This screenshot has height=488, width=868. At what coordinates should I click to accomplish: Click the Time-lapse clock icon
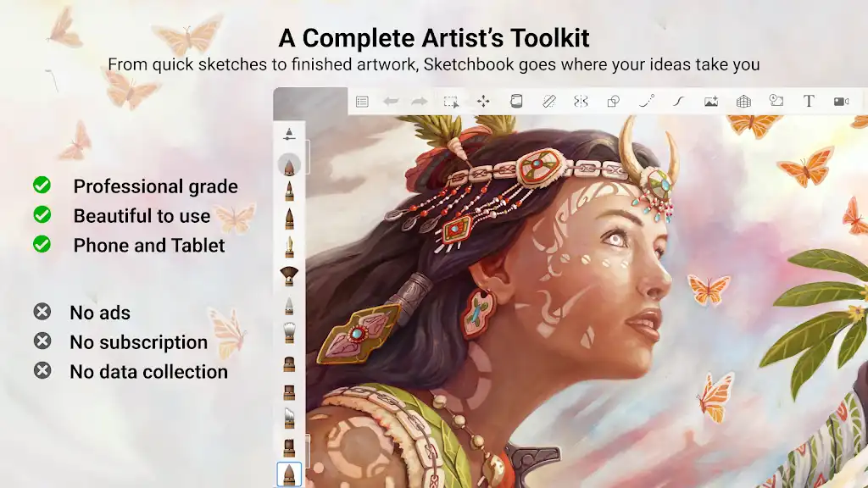tap(776, 101)
